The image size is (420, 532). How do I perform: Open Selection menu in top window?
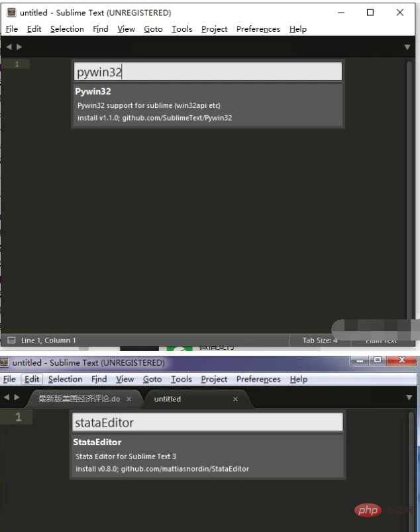pyautogui.click(x=67, y=29)
